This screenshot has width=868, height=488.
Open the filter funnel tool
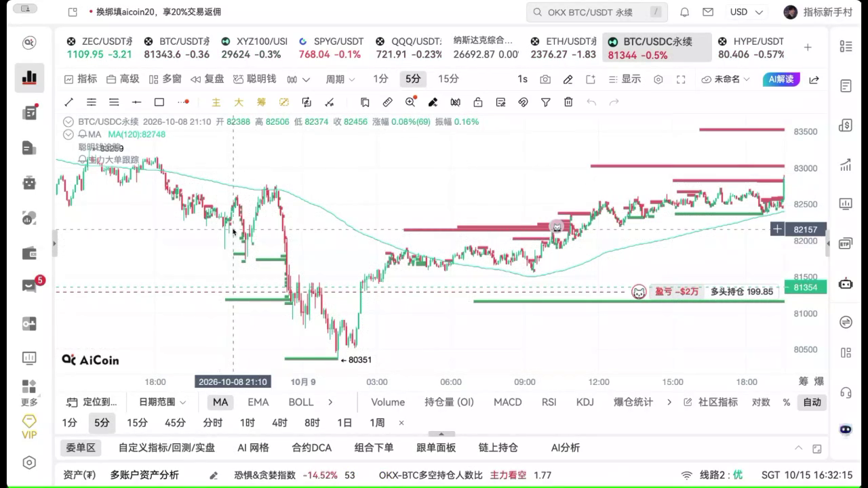tap(546, 102)
